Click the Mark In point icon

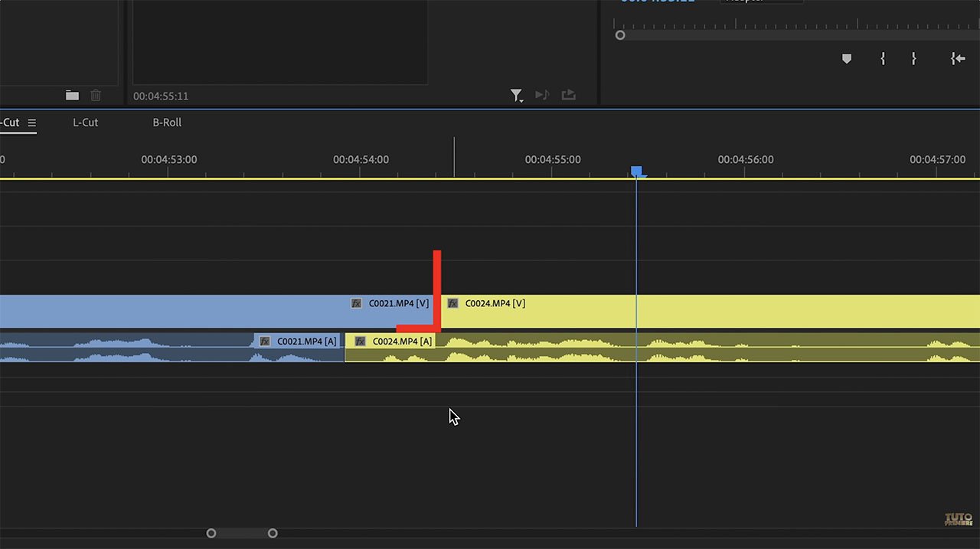pos(882,58)
